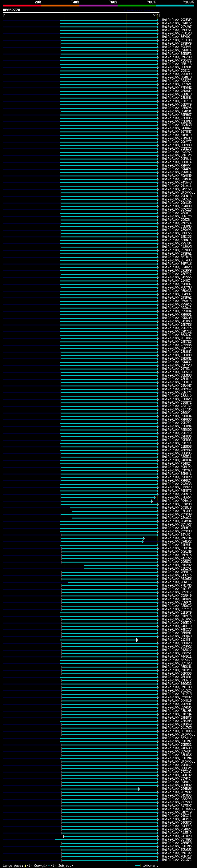Click the cyan ~100% color legend segment
The image size is (197, 868).
pos(175,6)
